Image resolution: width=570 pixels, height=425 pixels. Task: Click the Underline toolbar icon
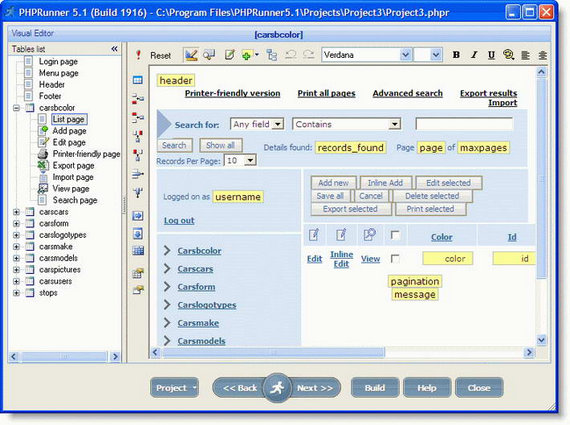491,55
